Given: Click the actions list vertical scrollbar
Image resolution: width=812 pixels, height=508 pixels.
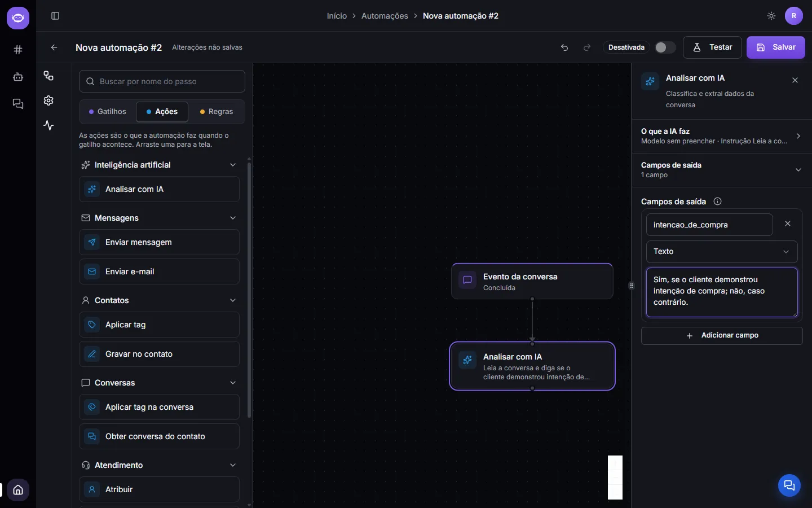Looking at the screenshot, I should coord(249,291).
